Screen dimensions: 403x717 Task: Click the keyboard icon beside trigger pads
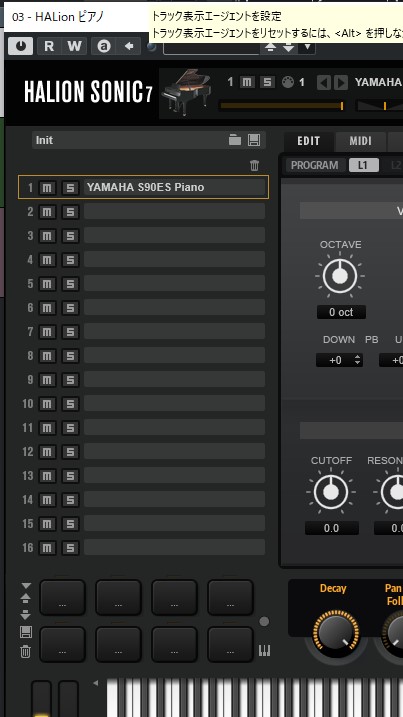click(264, 650)
